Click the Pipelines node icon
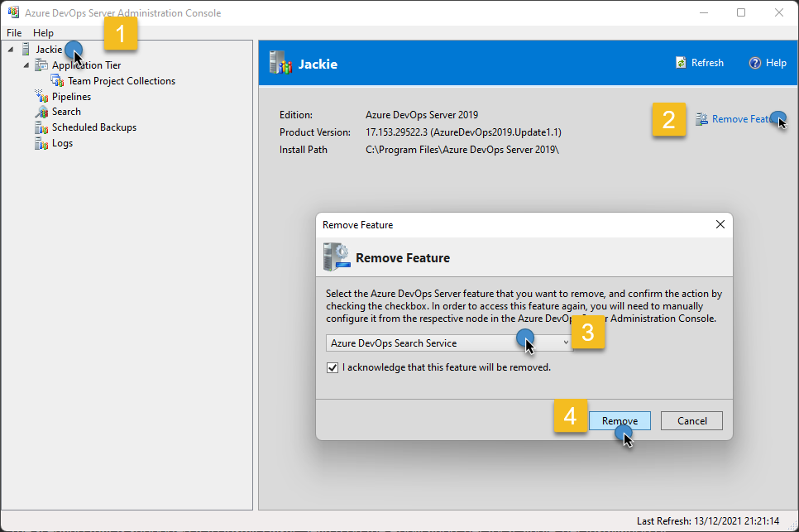Viewport: 799px width, 532px height. (x=41, y=96)
